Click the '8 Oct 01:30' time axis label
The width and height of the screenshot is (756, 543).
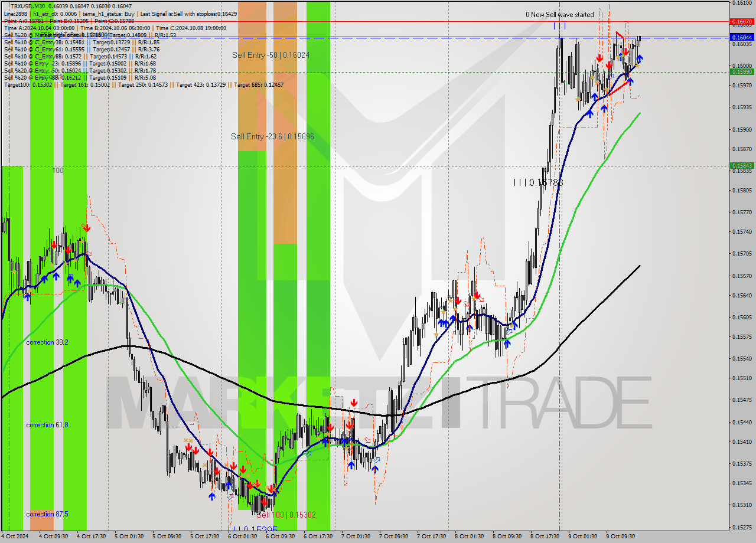(469, 537)
